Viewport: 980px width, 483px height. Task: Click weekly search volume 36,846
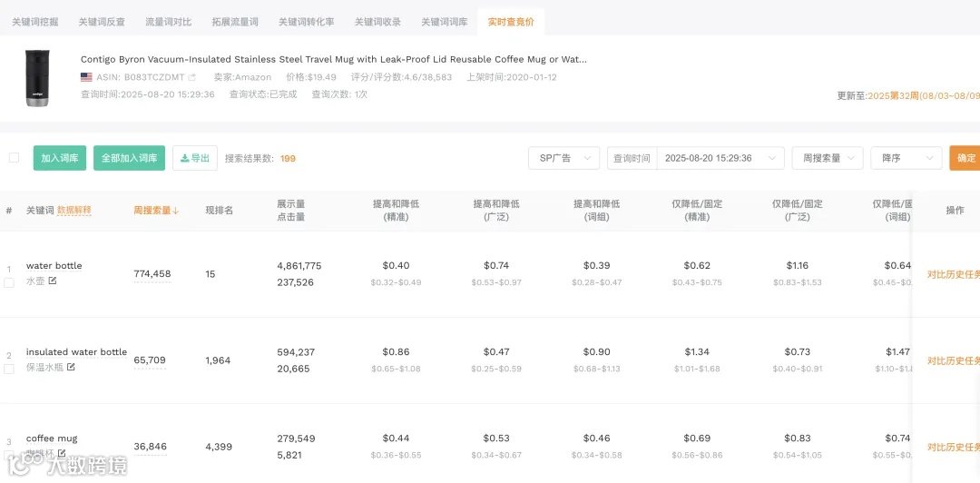point(150,447)
